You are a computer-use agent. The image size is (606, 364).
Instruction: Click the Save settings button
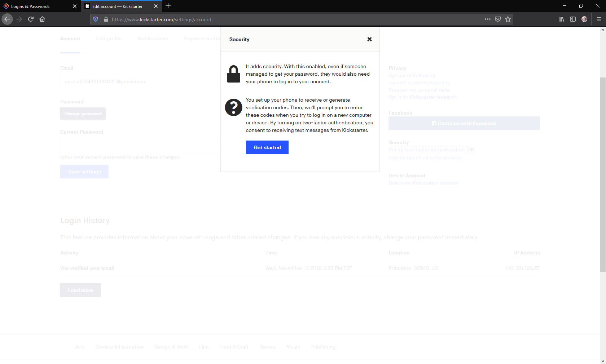pos(84,172)
